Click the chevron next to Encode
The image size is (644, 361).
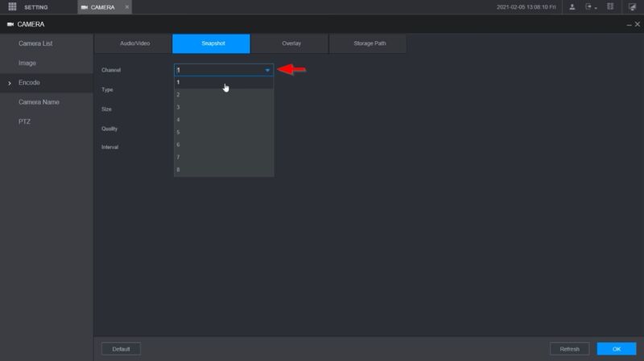tap(10, 84)
